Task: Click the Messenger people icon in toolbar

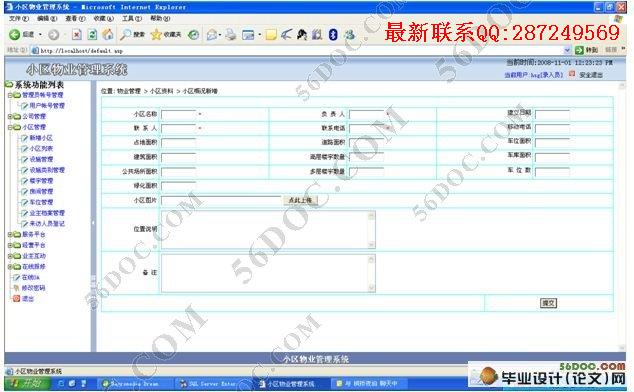Action: (x=349, y=35)
